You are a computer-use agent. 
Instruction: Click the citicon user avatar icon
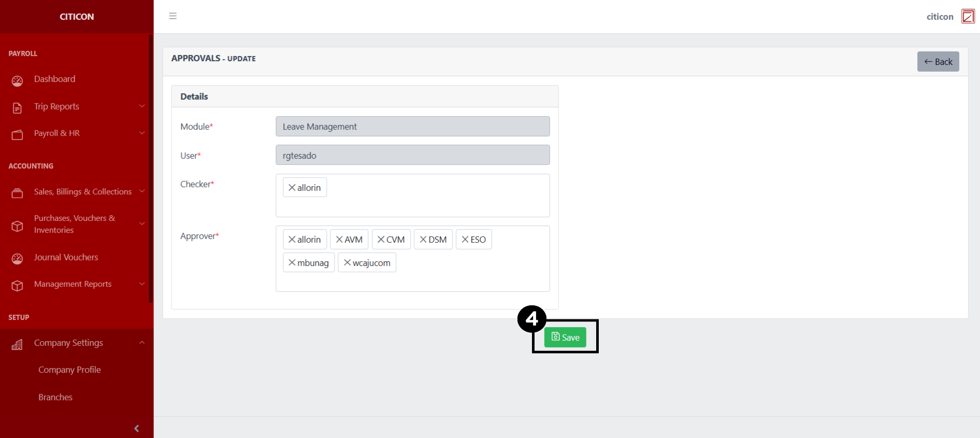click(968, 17)
